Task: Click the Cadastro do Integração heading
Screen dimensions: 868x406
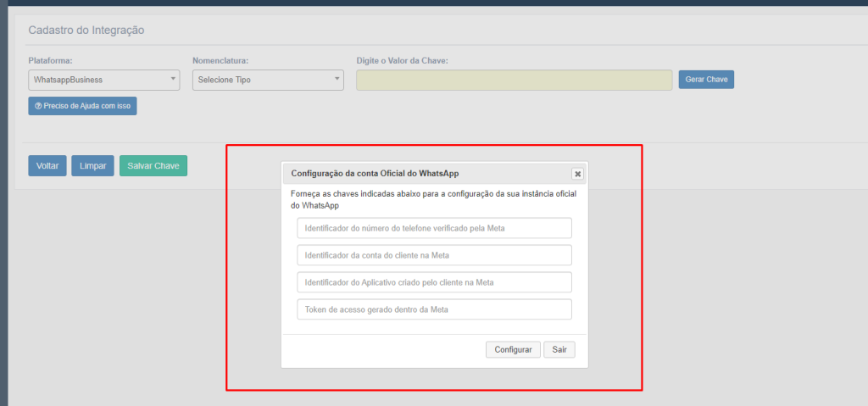Action: pyautogui.click(x=86, y=31)
